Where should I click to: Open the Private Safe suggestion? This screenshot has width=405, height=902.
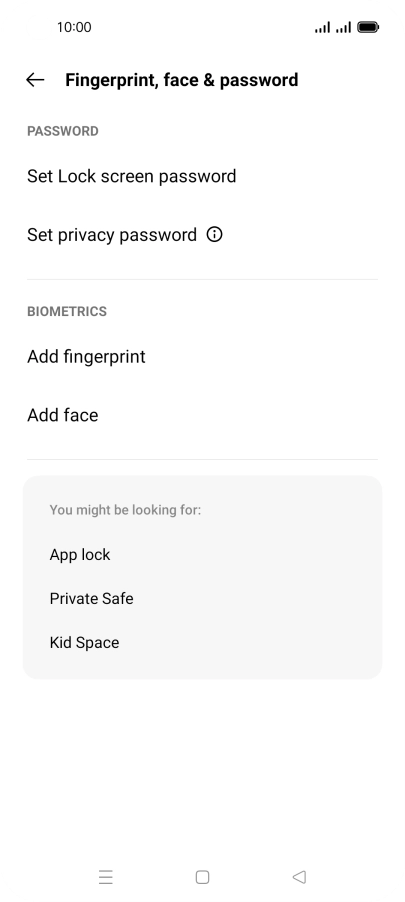(202, 599)
